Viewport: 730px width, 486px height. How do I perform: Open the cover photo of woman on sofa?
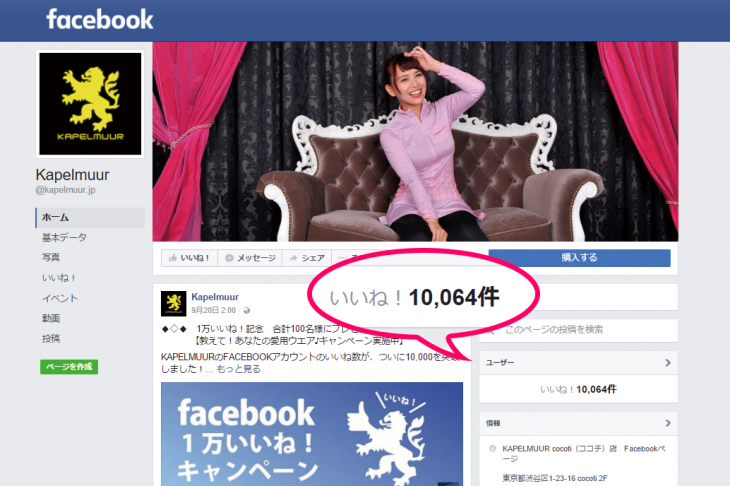pos(415,142)
